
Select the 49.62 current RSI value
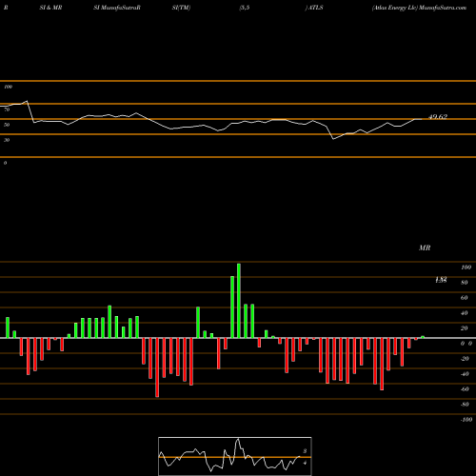tap(438, 117)
